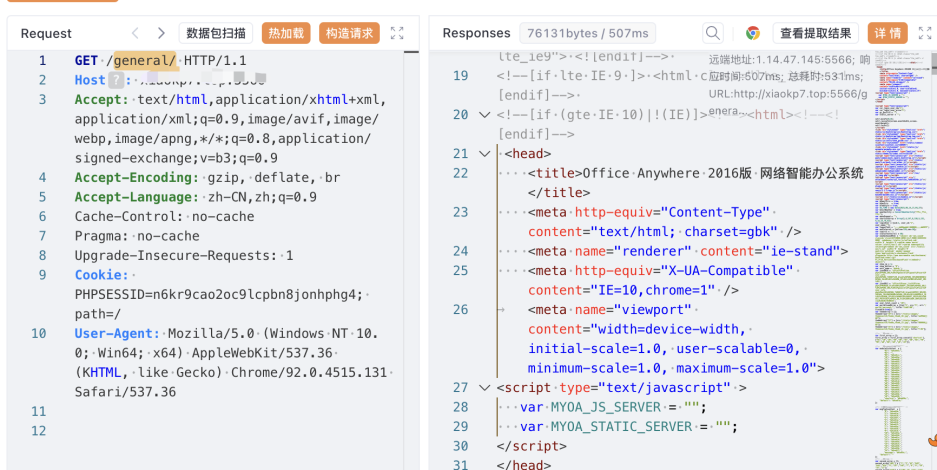Image resolution: width=937 pixels, height=470 pixels.
Task: Go to previous request with left arrow
Action: (x=135, y=33)
